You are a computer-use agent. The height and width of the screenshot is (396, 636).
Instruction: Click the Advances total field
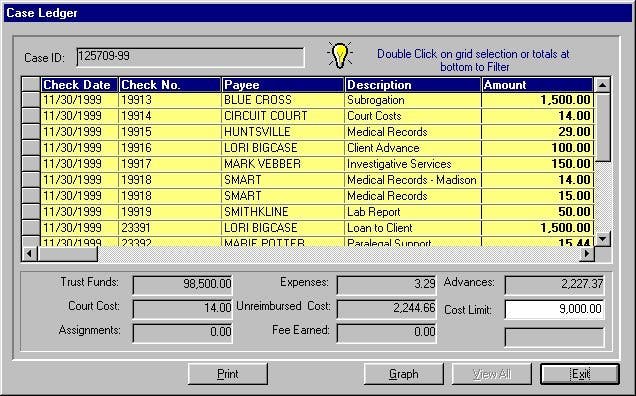(554, 285)
